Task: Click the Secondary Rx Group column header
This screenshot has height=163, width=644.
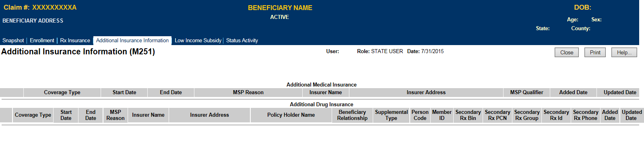Action: point(527,115)
